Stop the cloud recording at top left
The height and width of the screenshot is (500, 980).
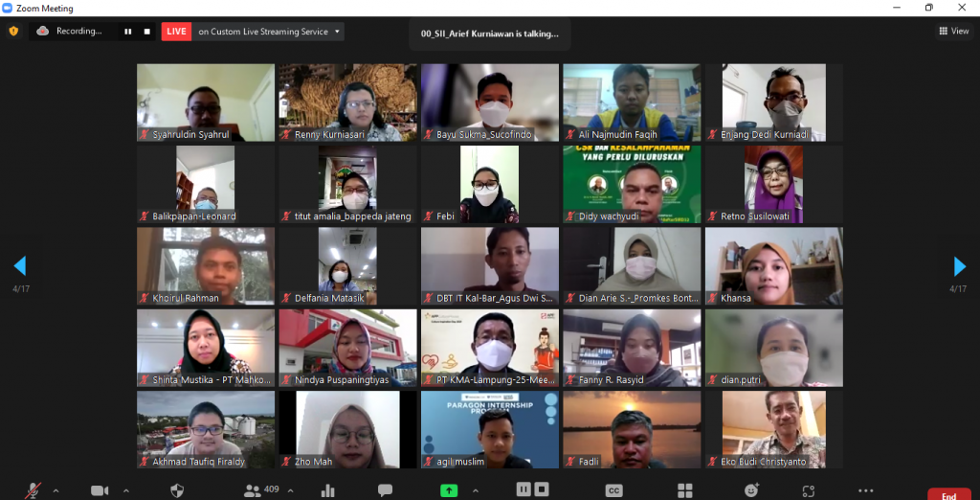tap(146, 32)
